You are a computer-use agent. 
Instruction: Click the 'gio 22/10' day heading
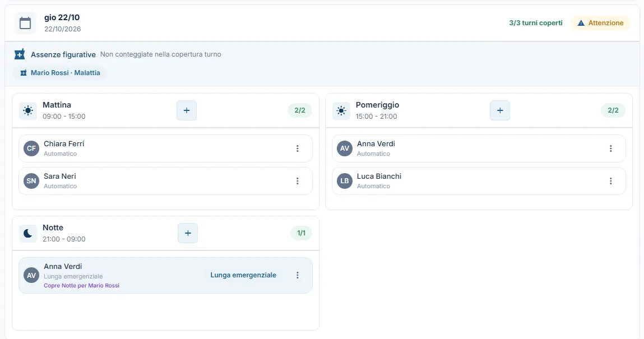tap(62, 17)
